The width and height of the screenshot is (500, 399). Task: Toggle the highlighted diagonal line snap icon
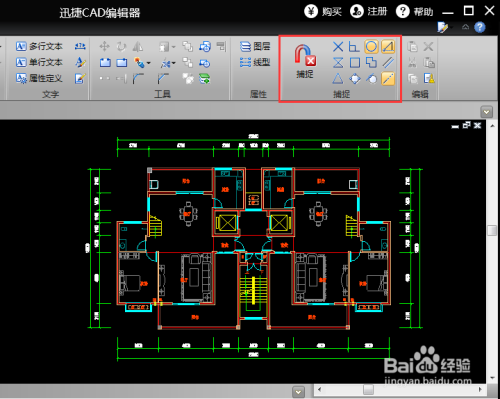click(x=388, y=79)
